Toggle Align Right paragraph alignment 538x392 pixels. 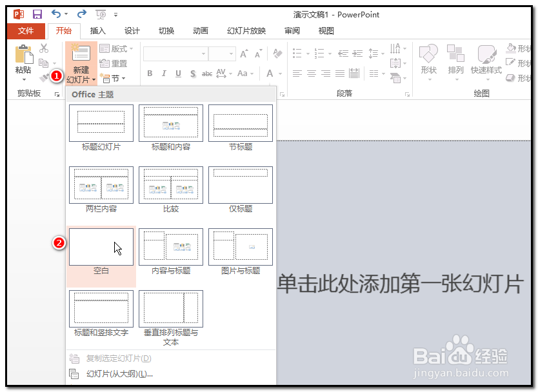pos(326,73)
